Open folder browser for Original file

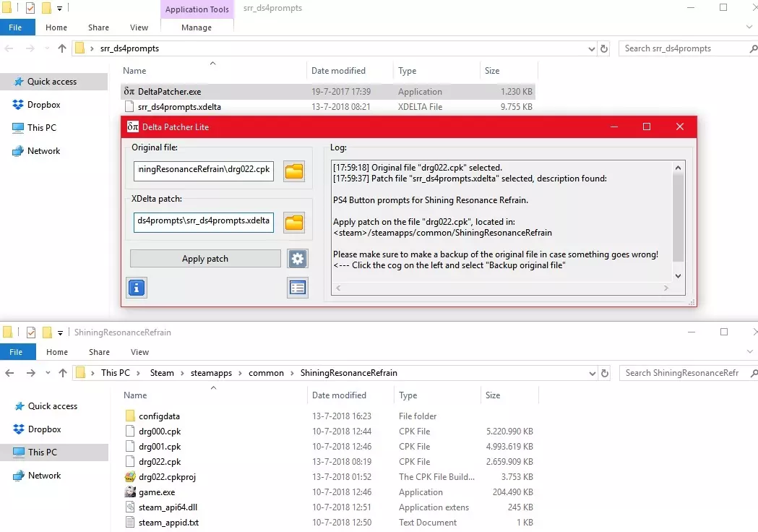[294, 171]
